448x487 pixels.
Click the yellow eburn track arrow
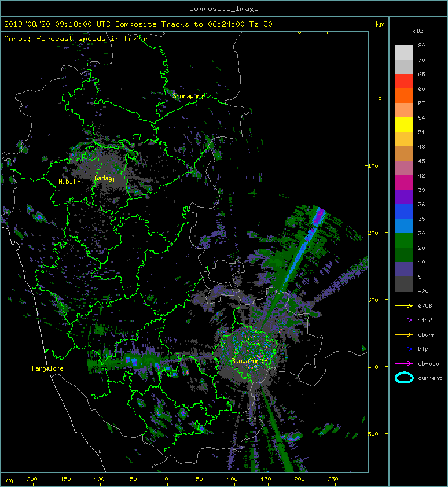click(404, 335)
